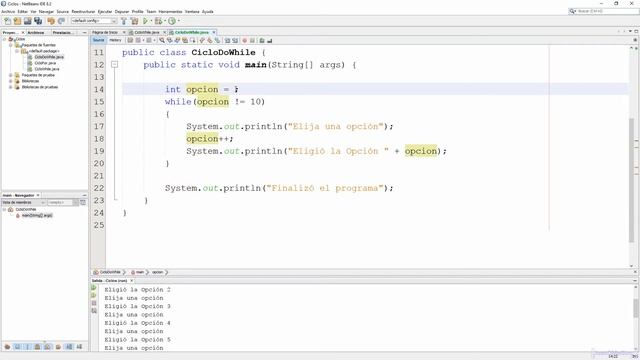Open the Editar menu
The width and height of the screenshot is (640, 360).
coord(23,11)
